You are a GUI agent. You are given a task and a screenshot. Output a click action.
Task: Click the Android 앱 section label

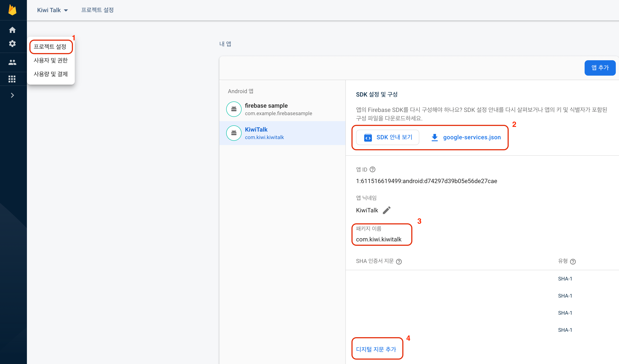click(241, 91)
